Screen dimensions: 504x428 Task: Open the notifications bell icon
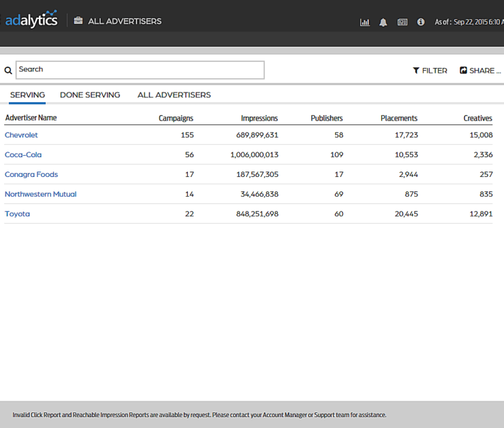coord(383,22)
